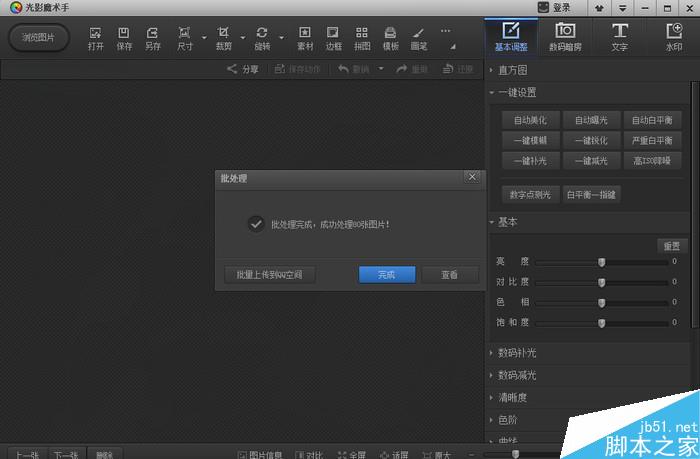Open a file with the 打开 icon

click(96, 39)
